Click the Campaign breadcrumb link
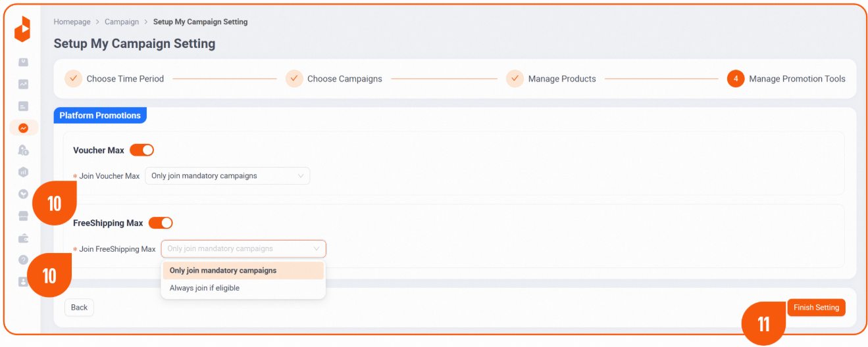 coord(122,22)
